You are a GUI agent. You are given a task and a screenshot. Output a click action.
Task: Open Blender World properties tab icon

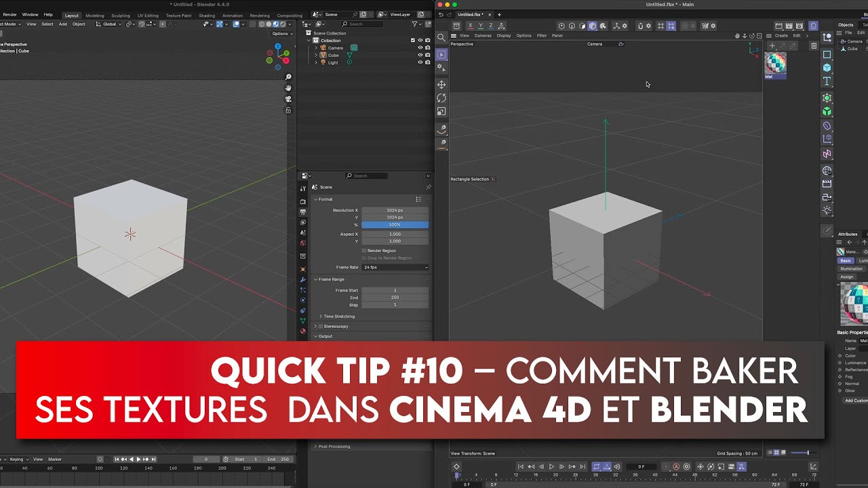pyautogui.click(x=303, y=243)
